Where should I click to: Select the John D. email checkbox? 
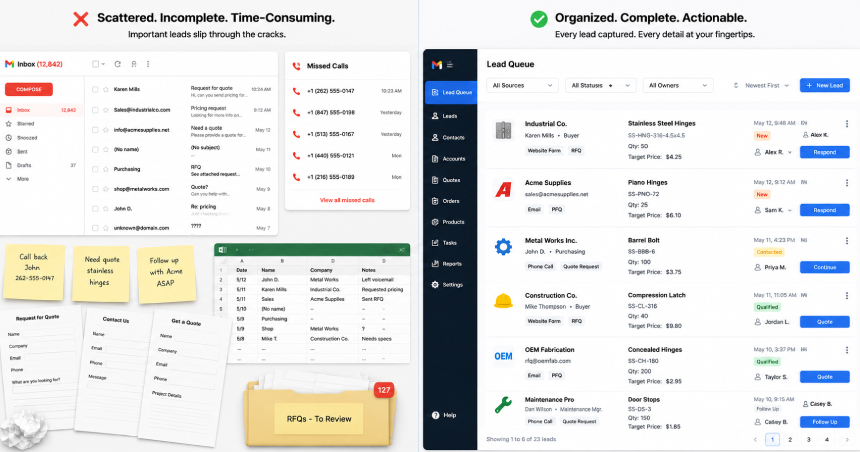(x=95, y=208)
